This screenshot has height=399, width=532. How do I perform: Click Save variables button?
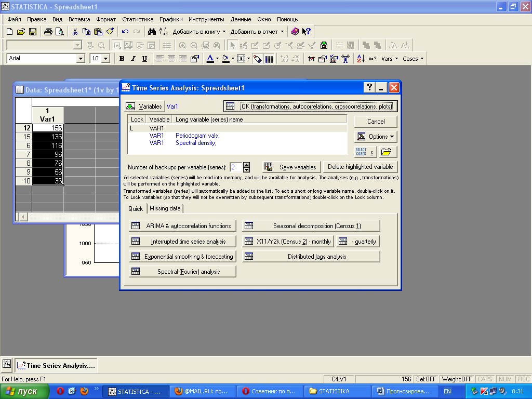point(291,167)
